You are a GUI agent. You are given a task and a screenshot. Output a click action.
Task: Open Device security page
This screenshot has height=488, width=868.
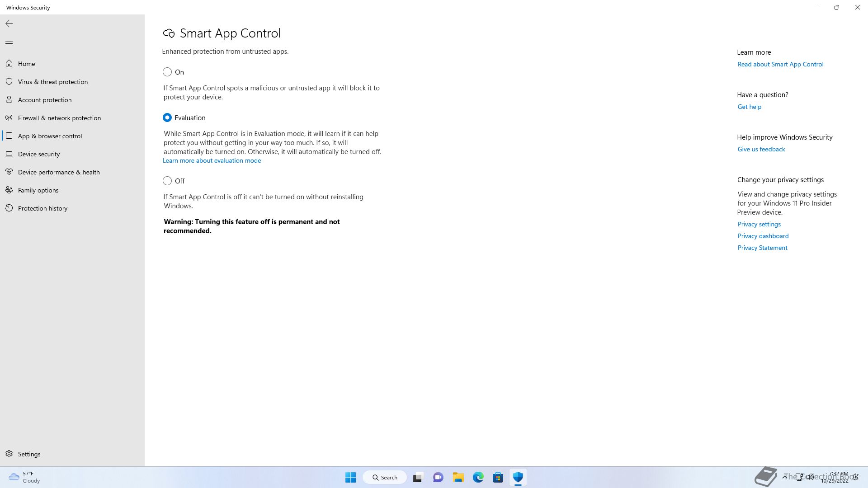pos(72,154)
